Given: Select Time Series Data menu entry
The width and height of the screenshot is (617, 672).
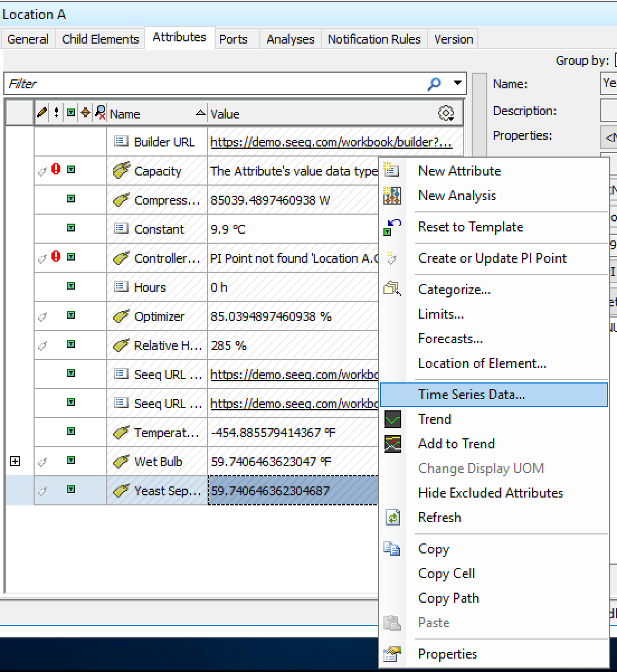Looking at the screenshot, I should 471,395.
